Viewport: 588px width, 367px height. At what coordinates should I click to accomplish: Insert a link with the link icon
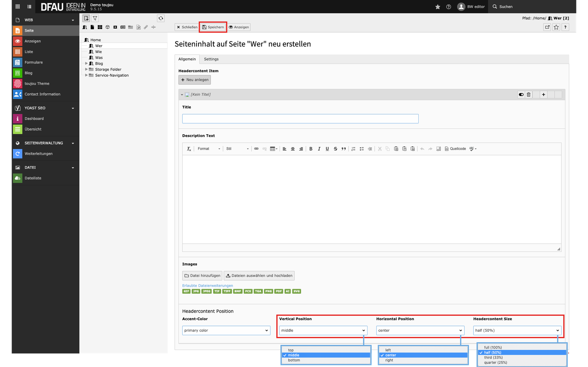[x=256, y=149]
